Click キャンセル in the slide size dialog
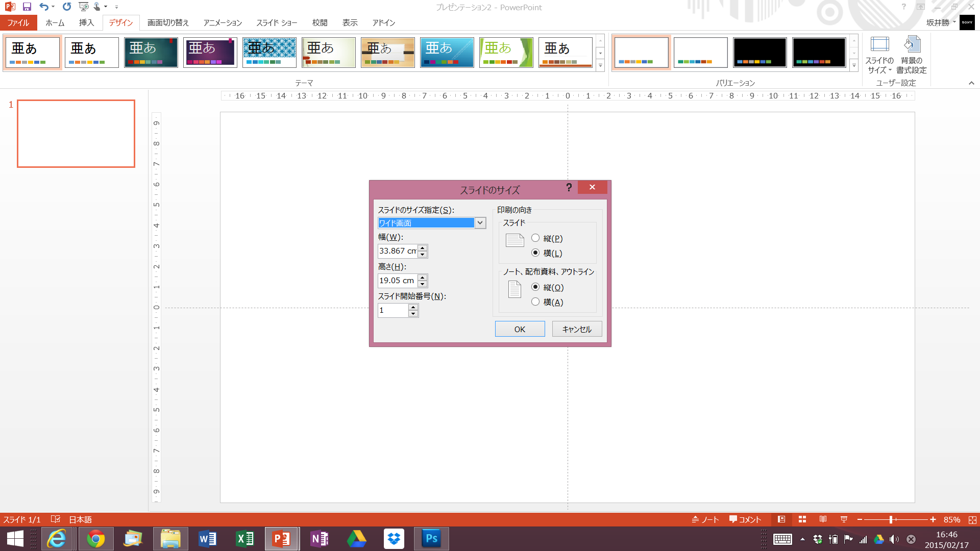 577,329
